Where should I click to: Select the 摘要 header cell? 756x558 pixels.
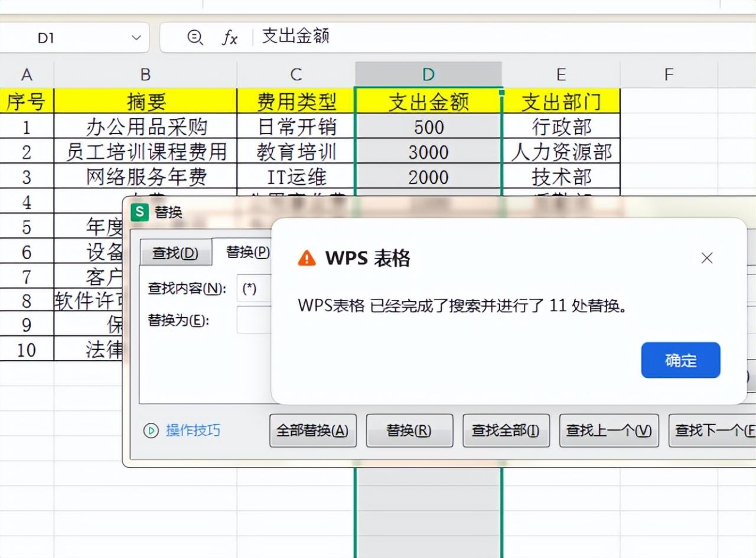pos(145,101)
